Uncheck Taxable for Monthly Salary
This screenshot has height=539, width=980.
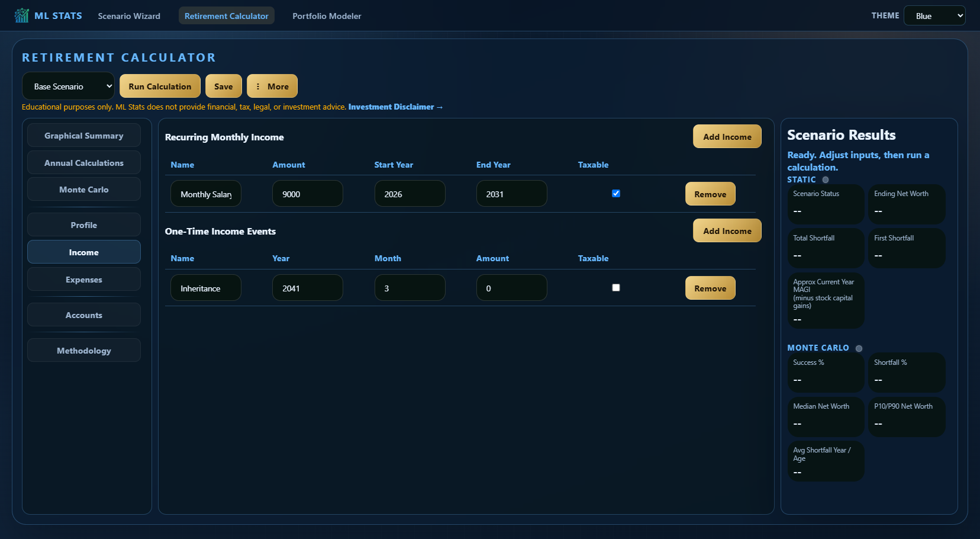(616, 194)
